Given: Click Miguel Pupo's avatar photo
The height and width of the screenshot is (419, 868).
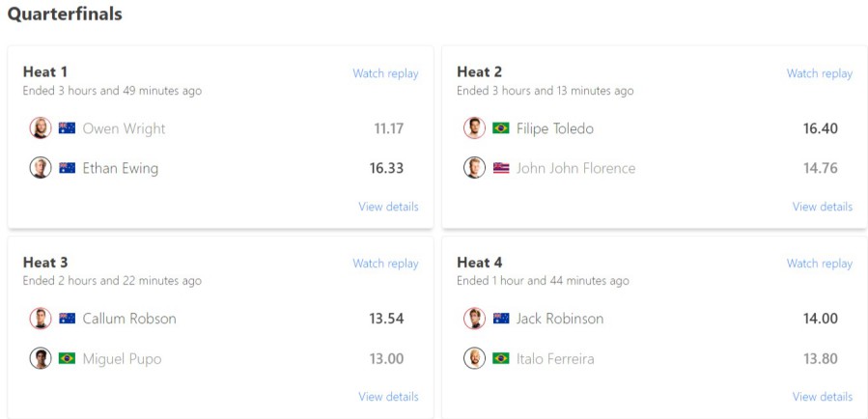Looking at the screenshot, I should [x=40, y=358].
